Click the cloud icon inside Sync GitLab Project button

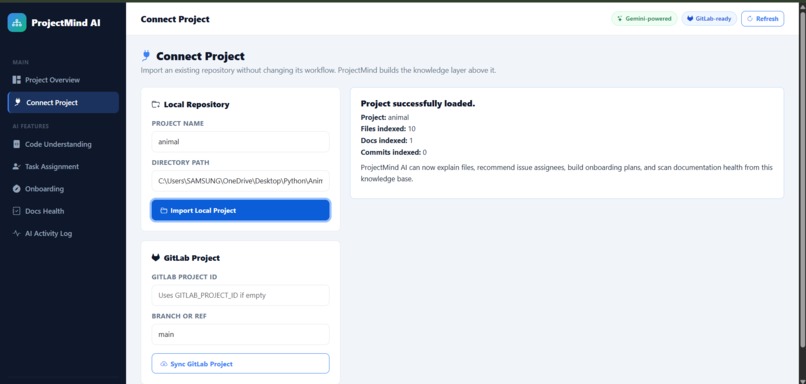[x=163, y=363]
